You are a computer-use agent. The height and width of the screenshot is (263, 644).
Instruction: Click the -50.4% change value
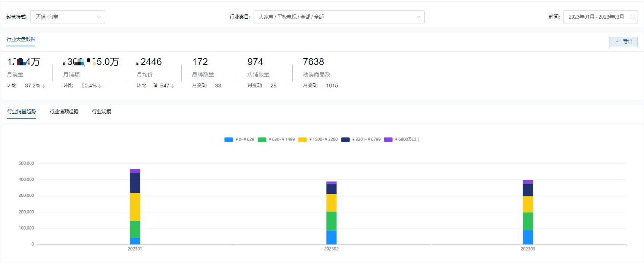tap(88, 86)
